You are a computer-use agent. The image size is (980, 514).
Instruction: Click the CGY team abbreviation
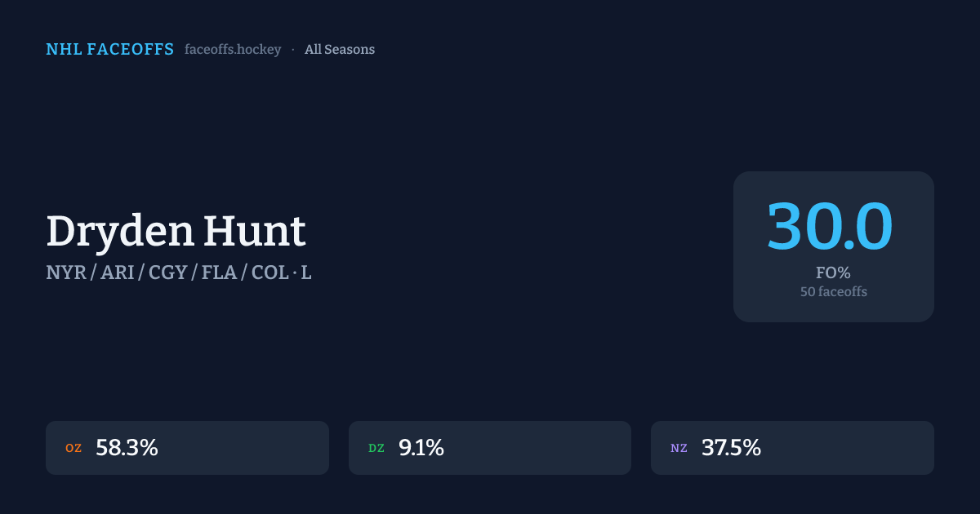point(167,273)
